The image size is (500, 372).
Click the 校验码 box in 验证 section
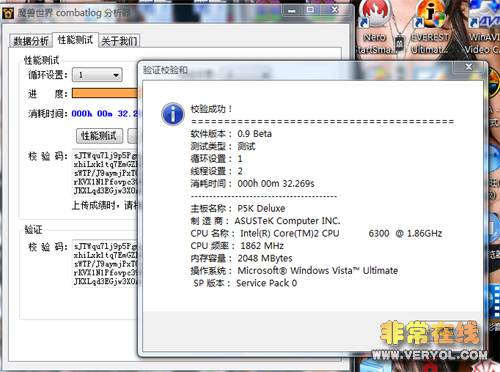point(105,264)
